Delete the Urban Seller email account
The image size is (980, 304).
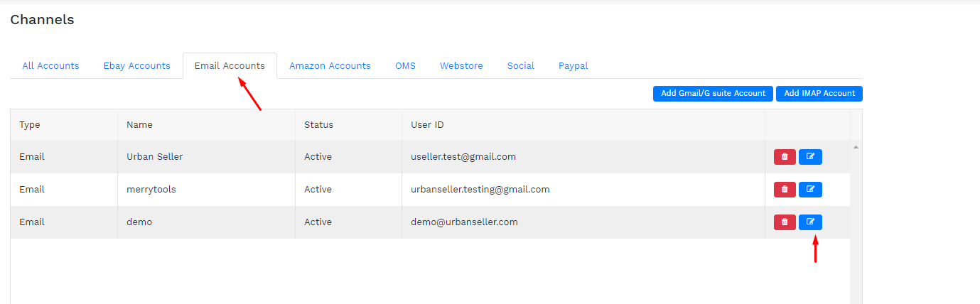[x=785, y=157]
